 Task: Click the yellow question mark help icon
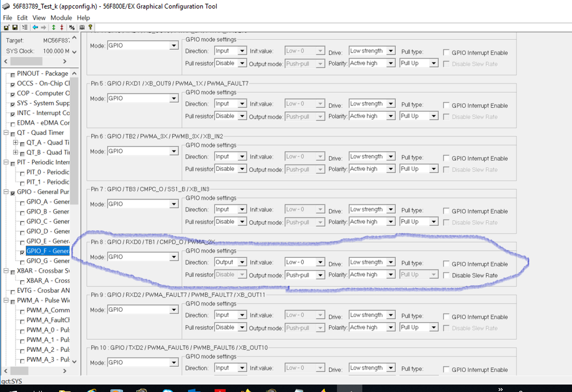[x=90, y=28]
